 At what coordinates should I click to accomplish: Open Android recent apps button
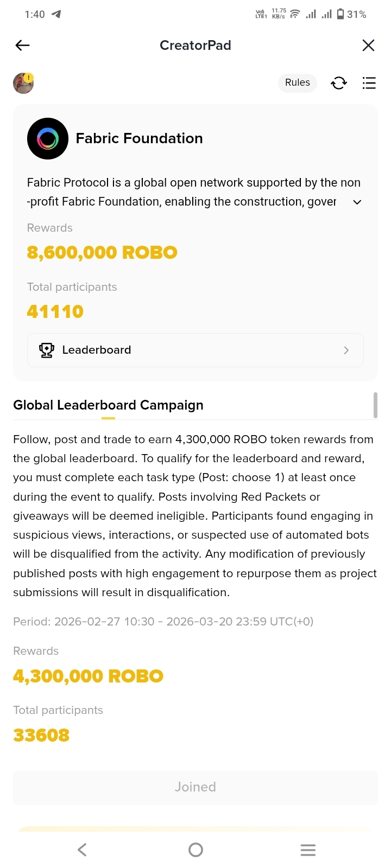(x=308, y=850)
